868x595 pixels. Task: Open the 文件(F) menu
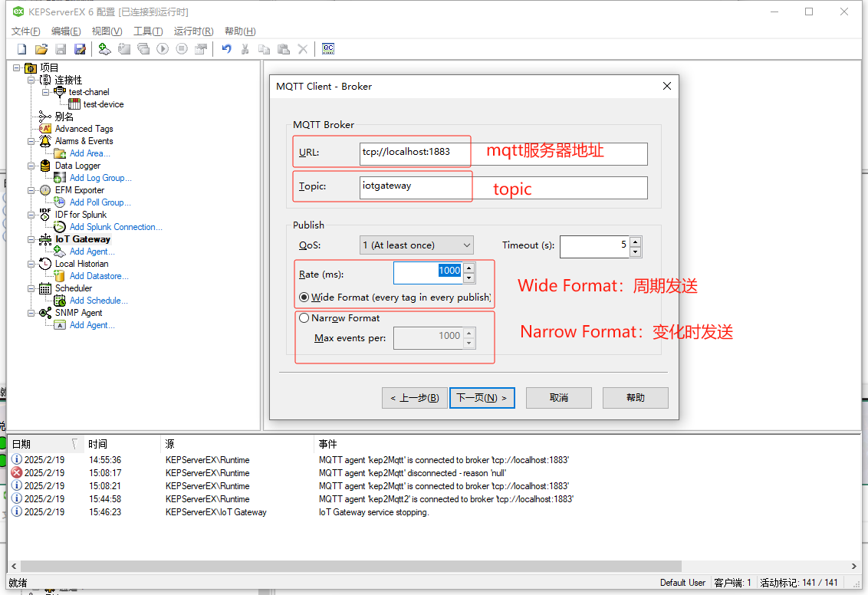(25, 31)
